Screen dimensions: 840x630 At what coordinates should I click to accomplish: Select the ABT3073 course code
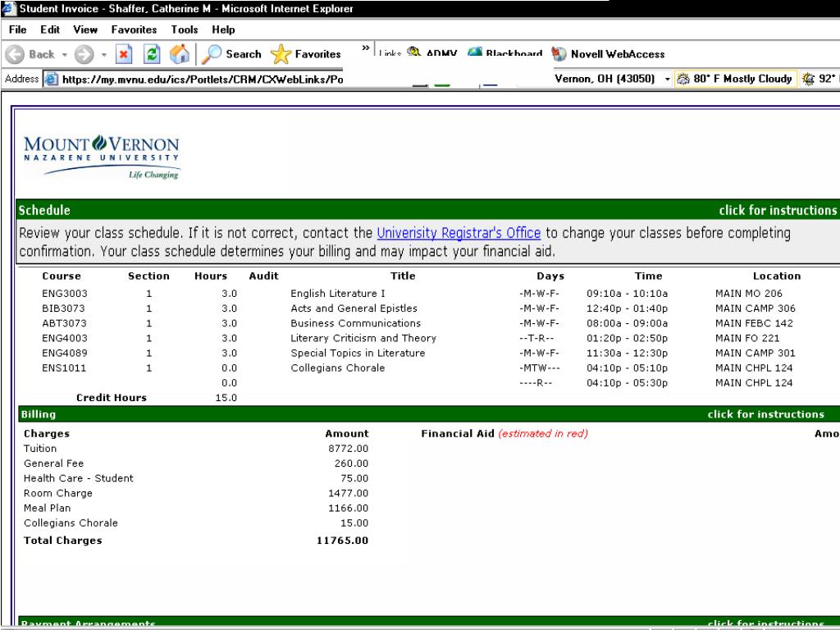[x=64, y=323]
